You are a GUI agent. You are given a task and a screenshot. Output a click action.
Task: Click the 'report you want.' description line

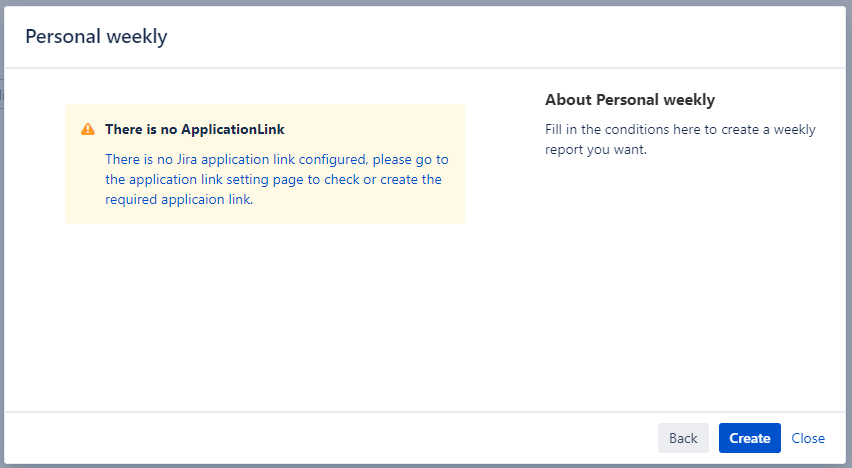pos(596,150)
